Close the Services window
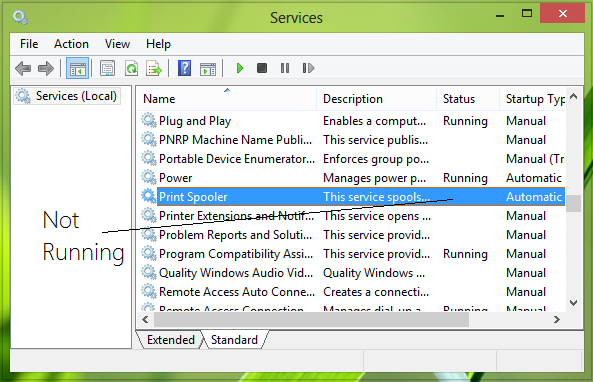This screenshot has width=593, height=382. click(562, 14)
